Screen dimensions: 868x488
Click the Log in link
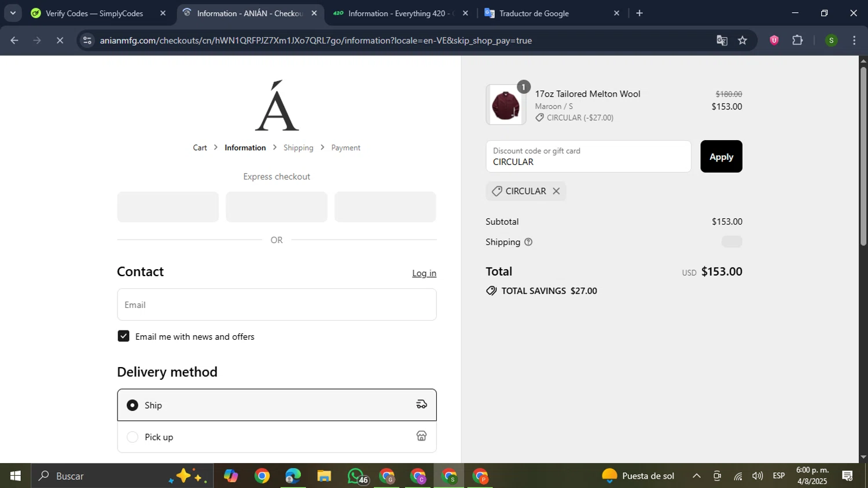click(424, 273)
